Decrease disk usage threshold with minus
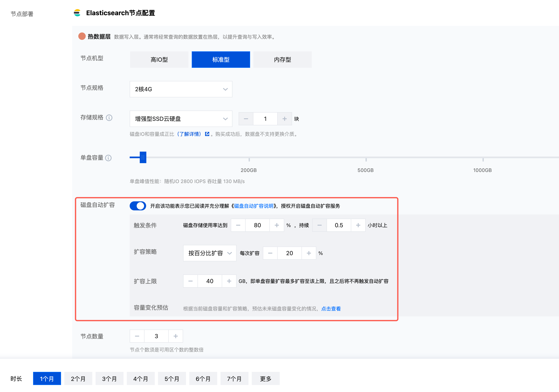 (238, 225)
